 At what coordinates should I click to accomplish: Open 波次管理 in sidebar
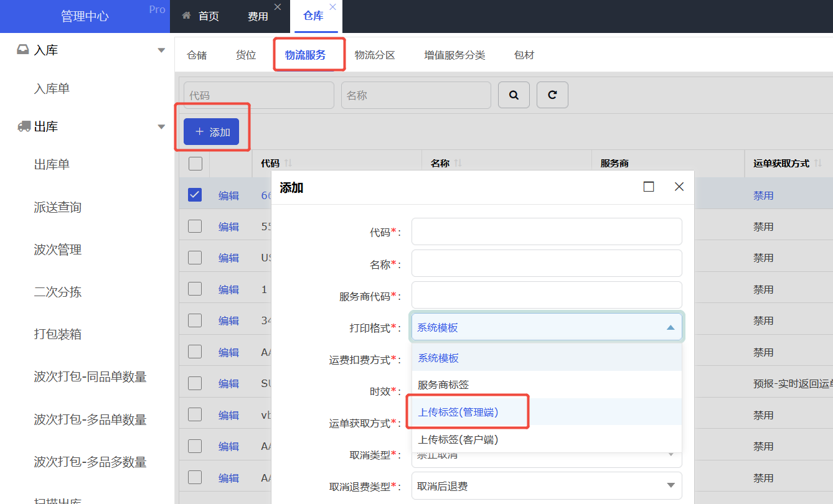click(x=58, y=250)
